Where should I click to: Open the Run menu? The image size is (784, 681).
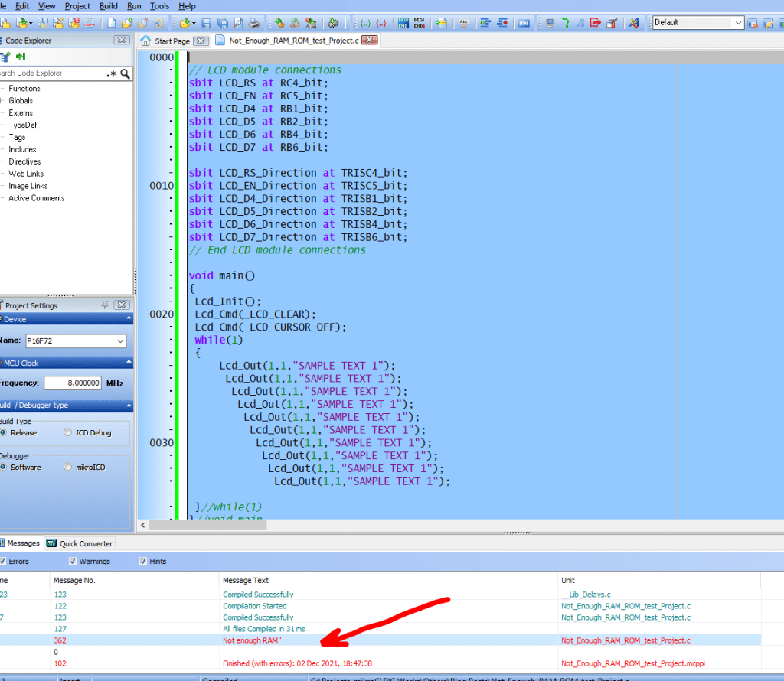[134, 6]
